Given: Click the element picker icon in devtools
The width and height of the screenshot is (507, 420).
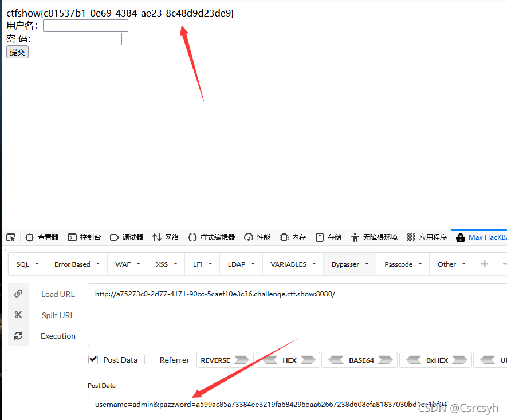Looking at the screenshot, I should pyautogui.click(x=11, y=237).
